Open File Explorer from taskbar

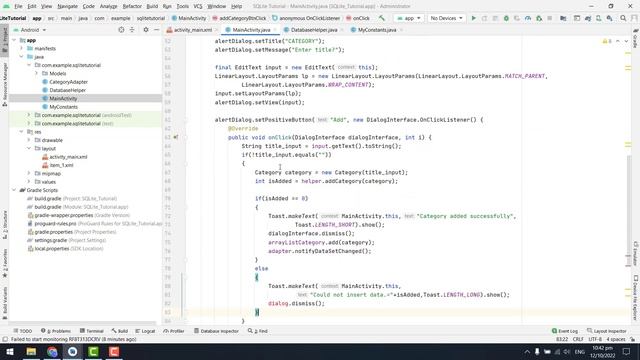click(x=31, y=351)
